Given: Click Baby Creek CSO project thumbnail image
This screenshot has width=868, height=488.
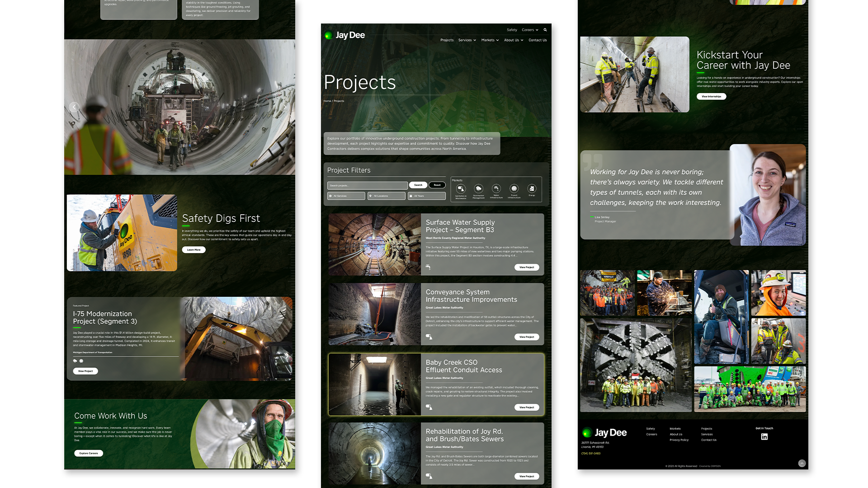Looking at the screenshot, I should (375, 385).
